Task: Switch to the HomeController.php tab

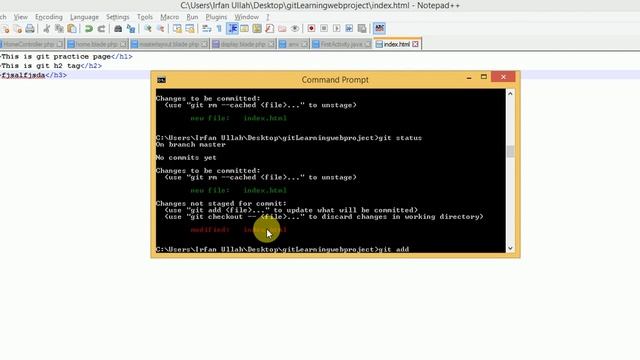Action: click(31, 44)
